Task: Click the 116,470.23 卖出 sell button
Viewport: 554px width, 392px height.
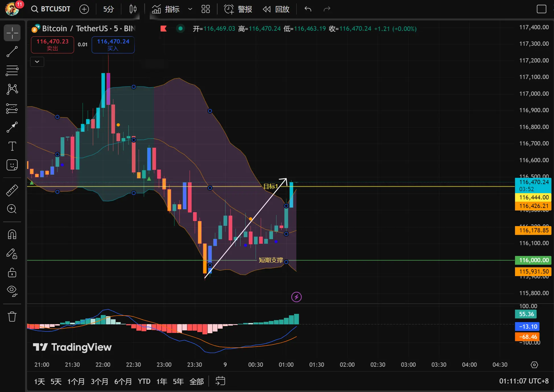Action: pyautogui.click(x=52, y=45)
